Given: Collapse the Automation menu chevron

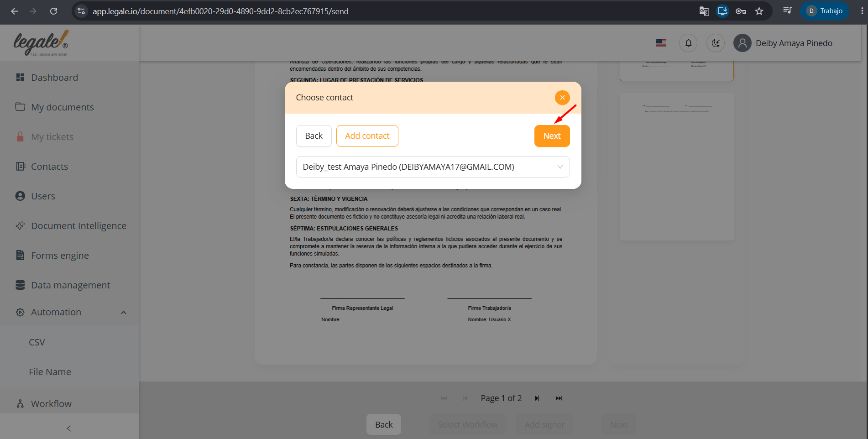Looking at the screenshot, I should coord(123,313).
